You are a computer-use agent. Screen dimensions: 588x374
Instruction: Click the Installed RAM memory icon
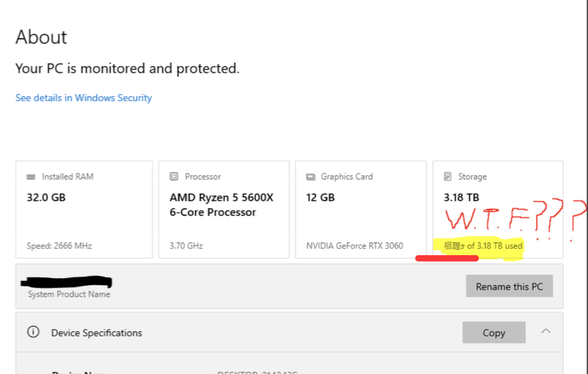pos(31,176)
